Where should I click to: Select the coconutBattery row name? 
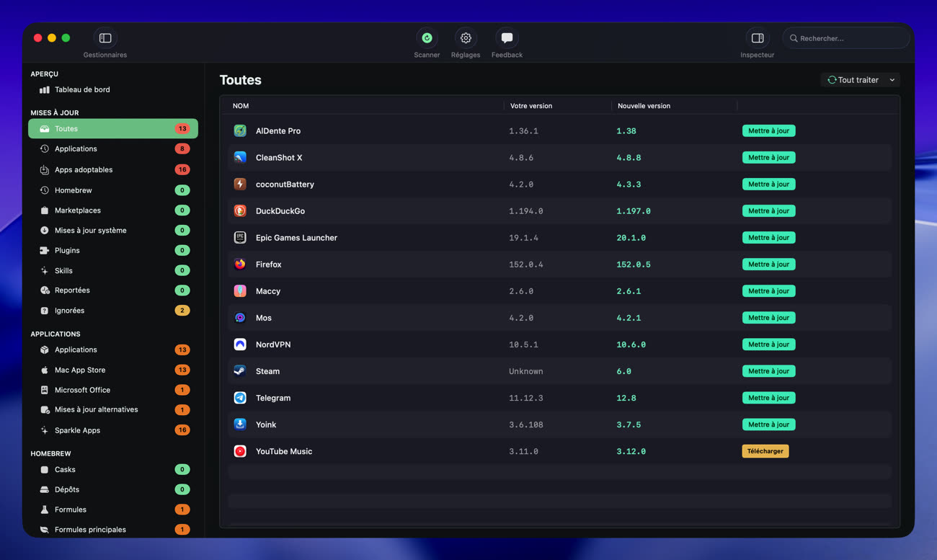point(285,185)
